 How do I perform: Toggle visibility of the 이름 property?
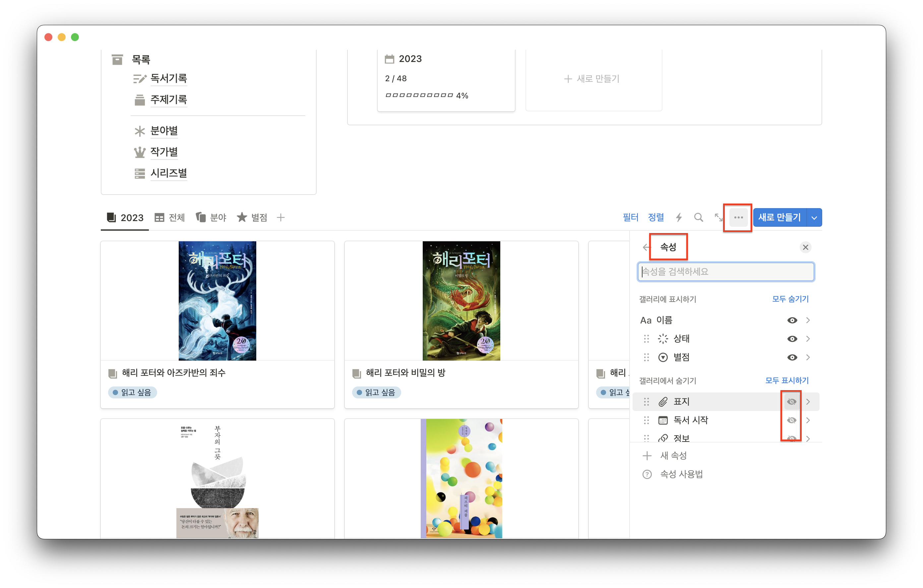click(792, 321)
